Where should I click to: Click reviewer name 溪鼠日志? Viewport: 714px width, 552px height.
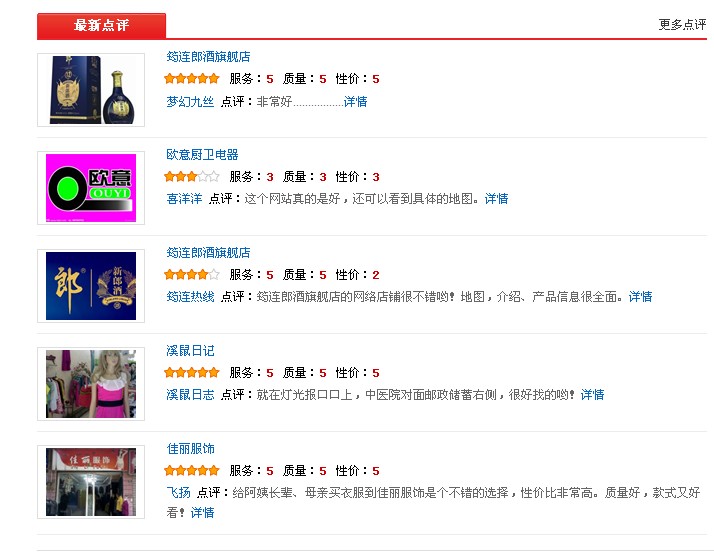(x=190, y=395)
